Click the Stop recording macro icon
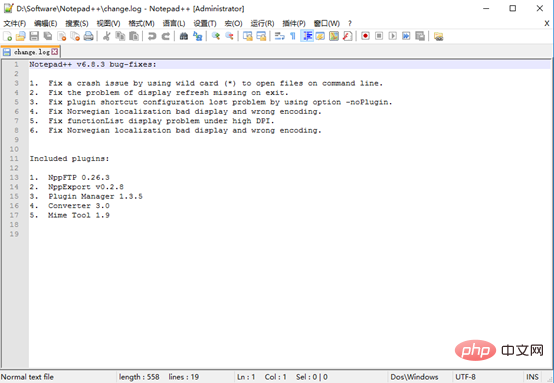554x383 pixels. pyautogui.click(x=379, y=36)
